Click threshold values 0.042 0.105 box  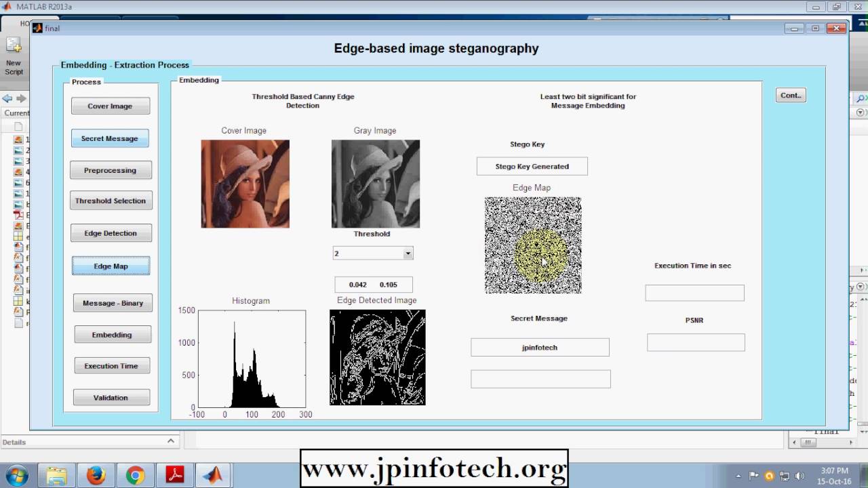pyautogui.click(x=374, y=285)
